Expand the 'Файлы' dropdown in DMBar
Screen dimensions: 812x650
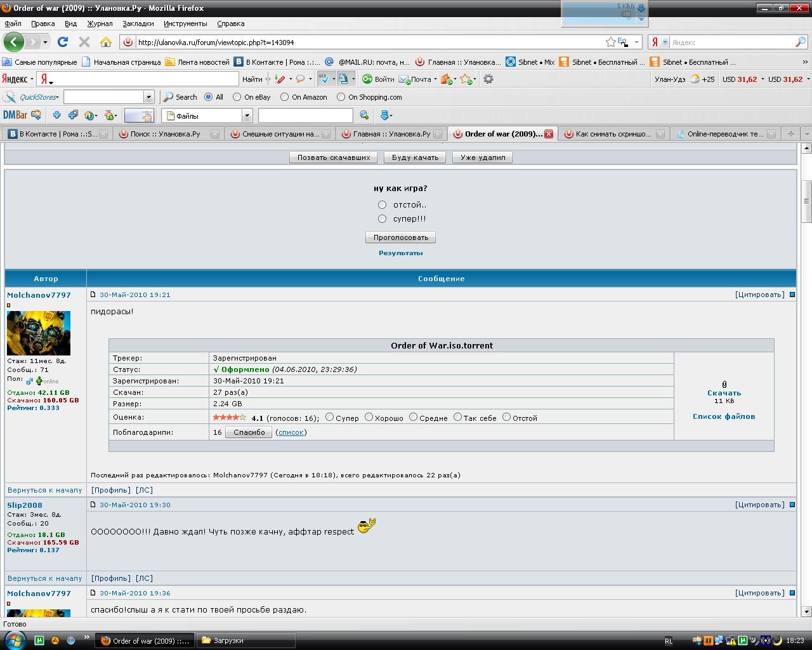click(247, 116)
